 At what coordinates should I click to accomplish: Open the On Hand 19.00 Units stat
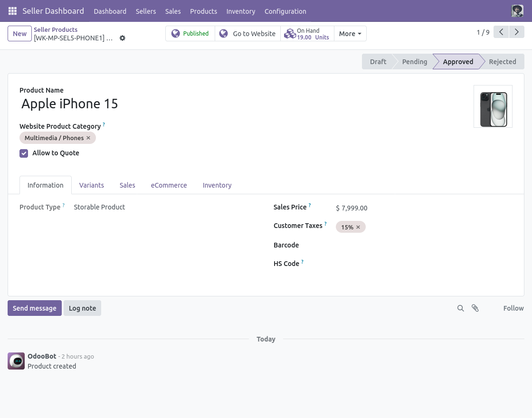coord(307,34)
